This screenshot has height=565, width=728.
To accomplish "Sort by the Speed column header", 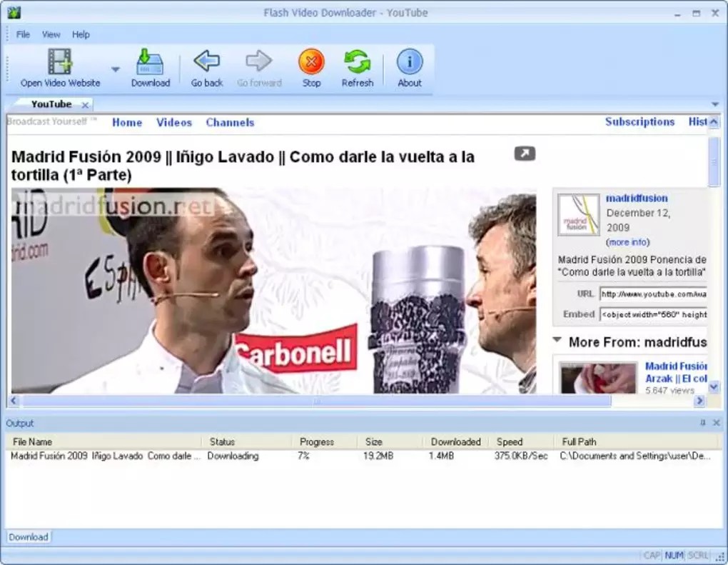I will pos(522,442).
